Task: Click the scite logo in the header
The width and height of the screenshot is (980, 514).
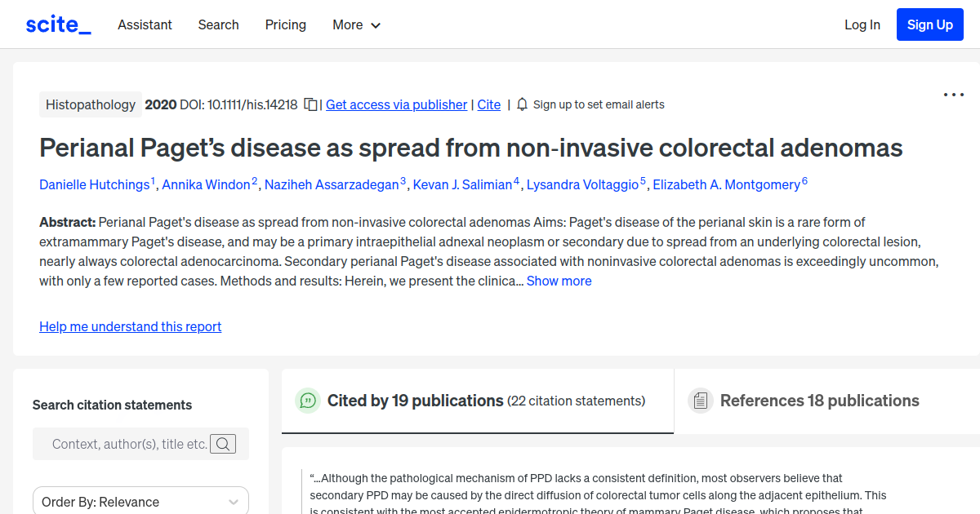Action: [x=57, y=24]
